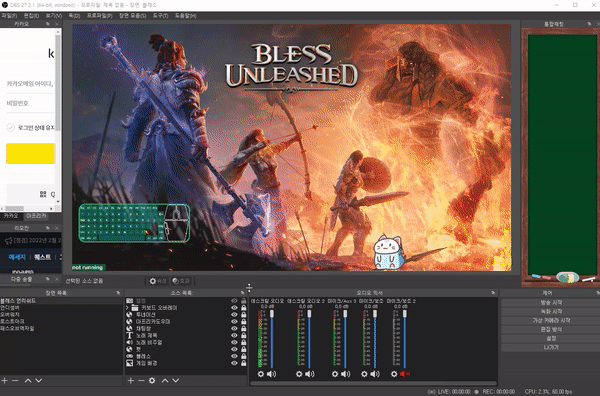Click Kakao dock scrollbar down arrow

[58, 202]
